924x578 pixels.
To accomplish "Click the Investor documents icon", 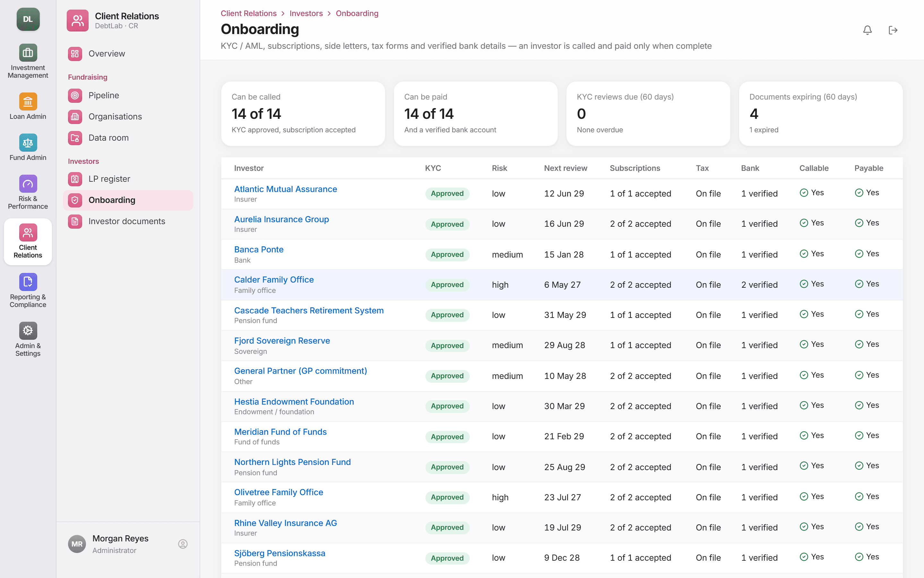I will [x=75, y=221].
